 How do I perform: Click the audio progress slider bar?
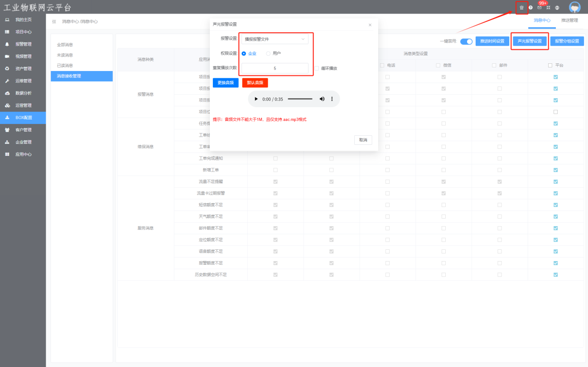click(x=300, y=99)
